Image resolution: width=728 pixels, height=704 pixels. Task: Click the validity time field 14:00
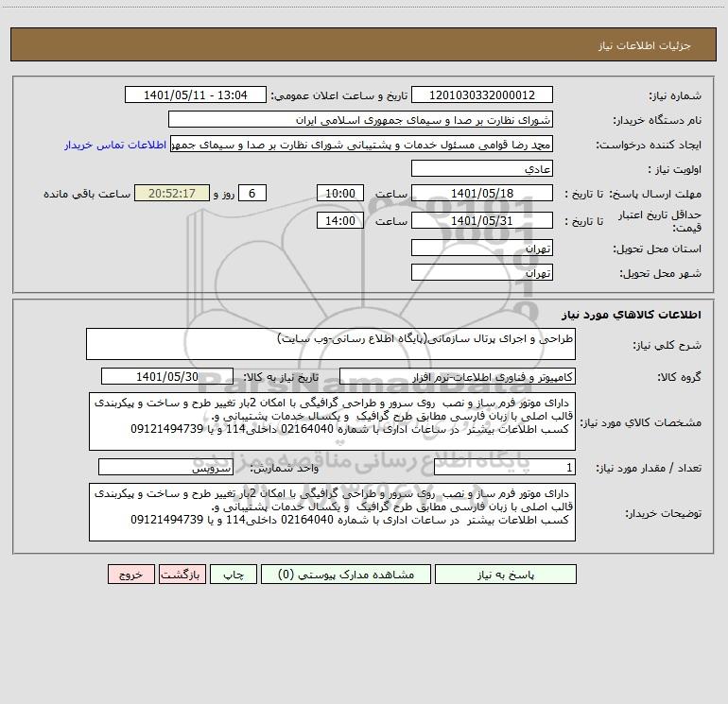339,220
